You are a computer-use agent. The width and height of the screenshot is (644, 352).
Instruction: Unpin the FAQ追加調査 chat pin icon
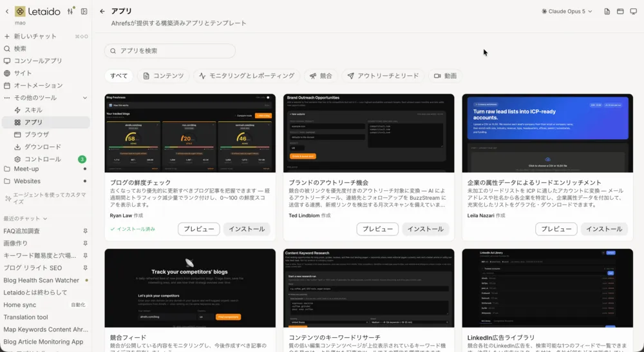[85, 231]
